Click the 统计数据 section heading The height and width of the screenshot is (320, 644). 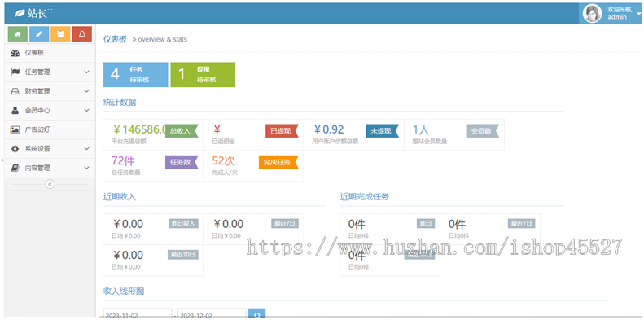click(120, 103)
